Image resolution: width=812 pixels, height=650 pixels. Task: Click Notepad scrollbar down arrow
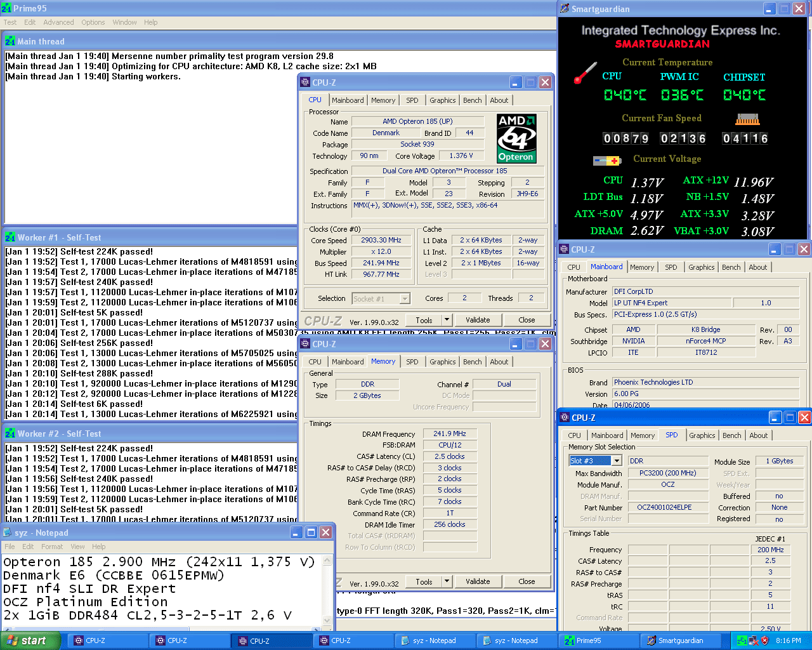(327, 621)
